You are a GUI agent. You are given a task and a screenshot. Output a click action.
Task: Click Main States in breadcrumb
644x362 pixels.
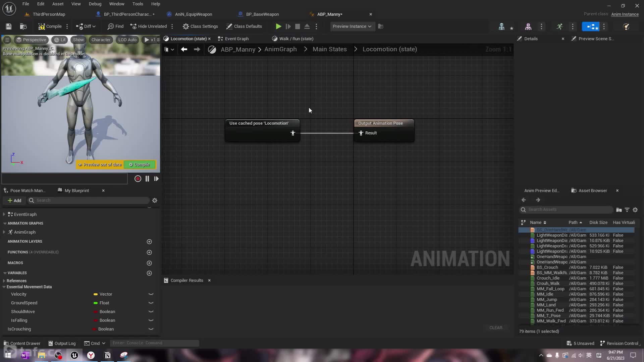click(329, 49)
